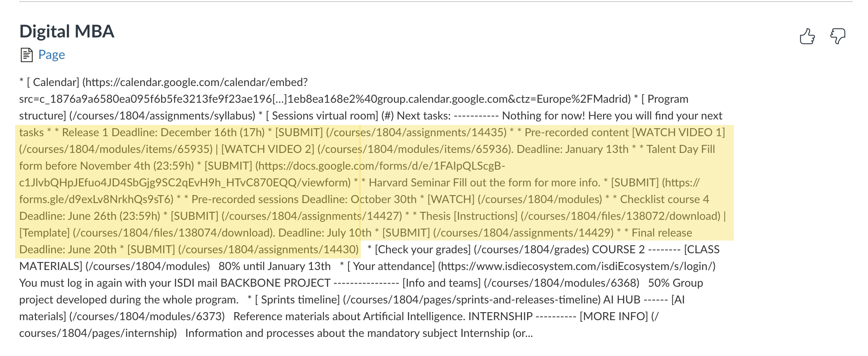Click the Calendar text in the snippet

(x=56, y=82)
